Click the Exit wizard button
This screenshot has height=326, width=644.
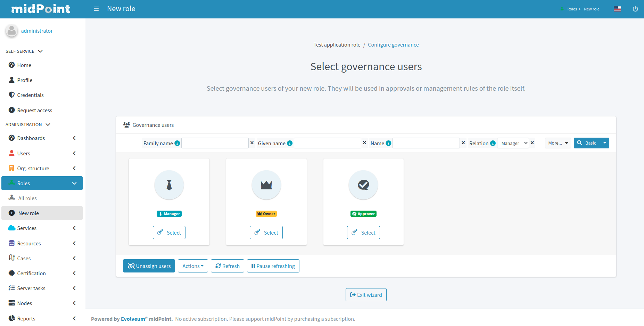pos(366,295)
